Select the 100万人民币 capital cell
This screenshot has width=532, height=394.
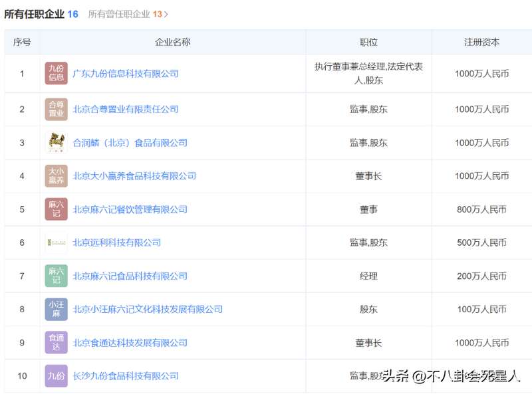tap(481, 309)
